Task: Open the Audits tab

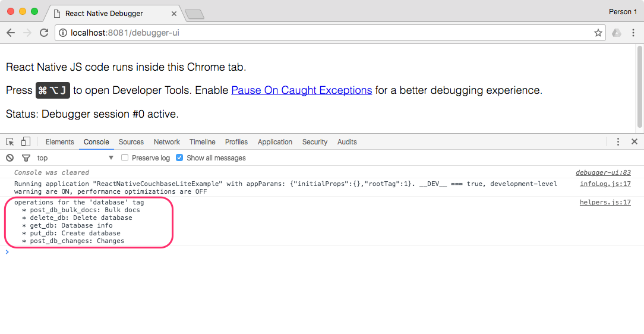Action: [x=347, y=141]
